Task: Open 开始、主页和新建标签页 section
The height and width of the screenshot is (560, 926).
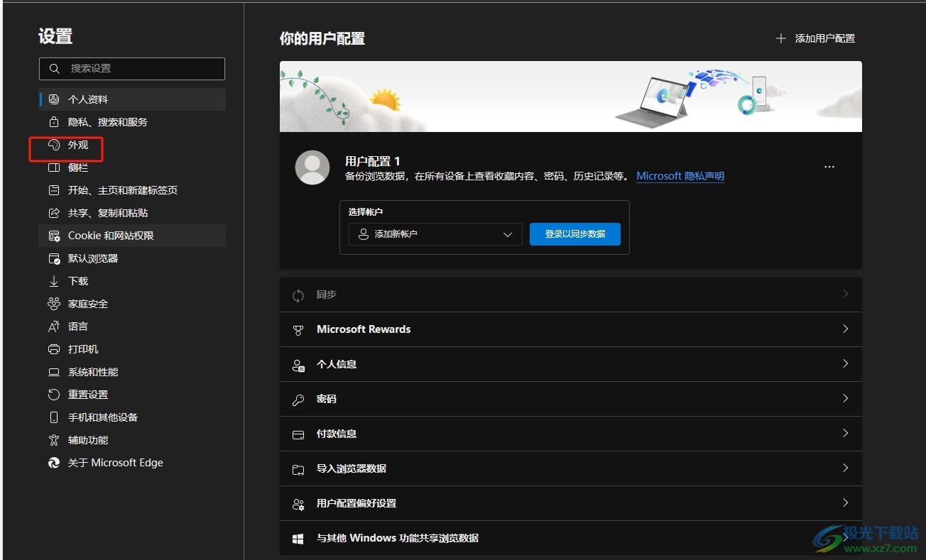Action: click(132, 190)
